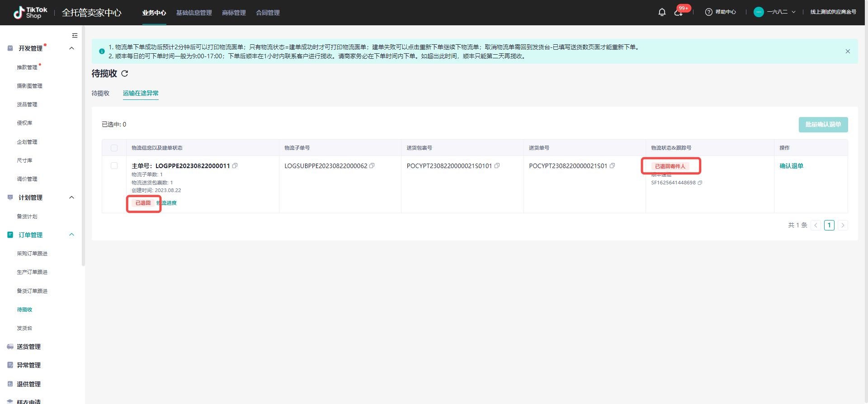Click the 订单管理 sidebar icon
The height and width of the screenshot is (404, 868).
[10, 235]
